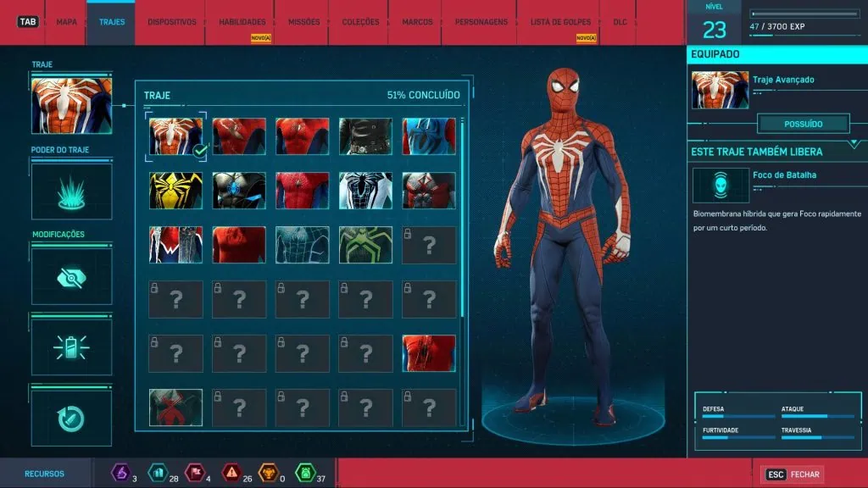Switch to the Dispositivos tab

171,22
